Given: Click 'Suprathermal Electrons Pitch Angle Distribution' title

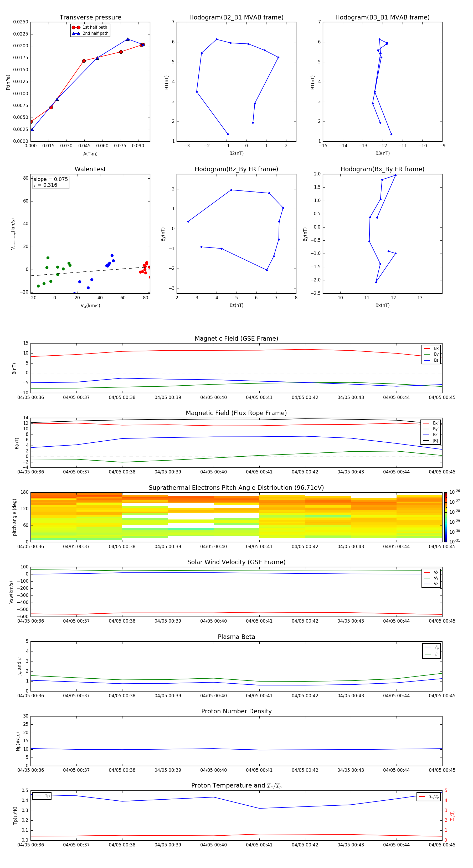Looking at the screenshot, I should (236, 488).
